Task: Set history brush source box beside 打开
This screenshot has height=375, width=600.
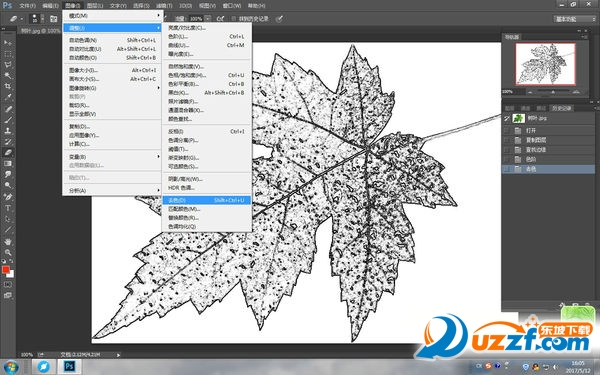Action: click(507, 130)
